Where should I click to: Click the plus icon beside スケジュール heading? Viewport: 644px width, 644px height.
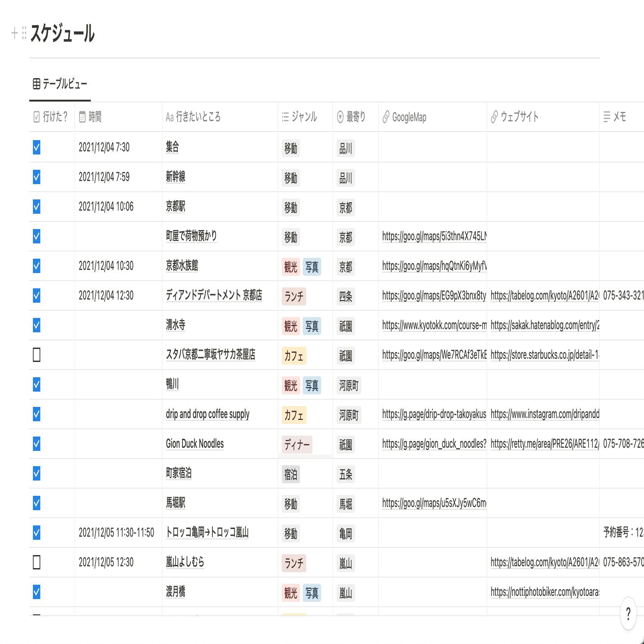click(x=14, y=33)
